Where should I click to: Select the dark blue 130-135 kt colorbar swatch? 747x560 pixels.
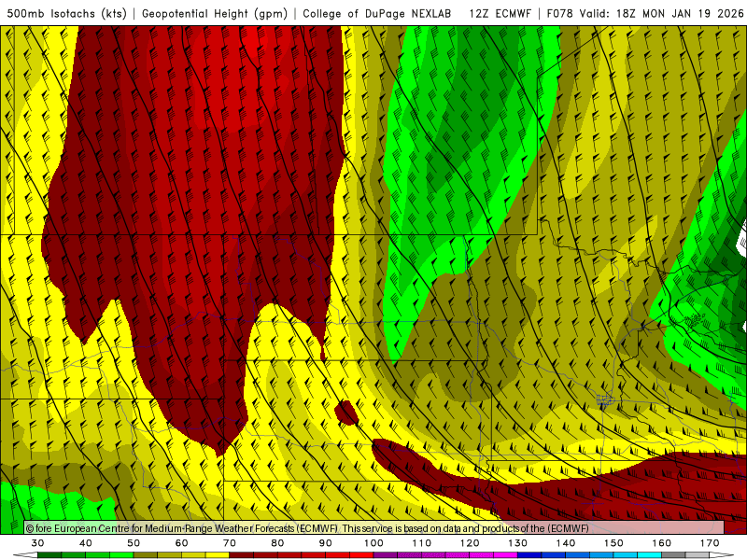pyautogui.click(x=529, y=555)
